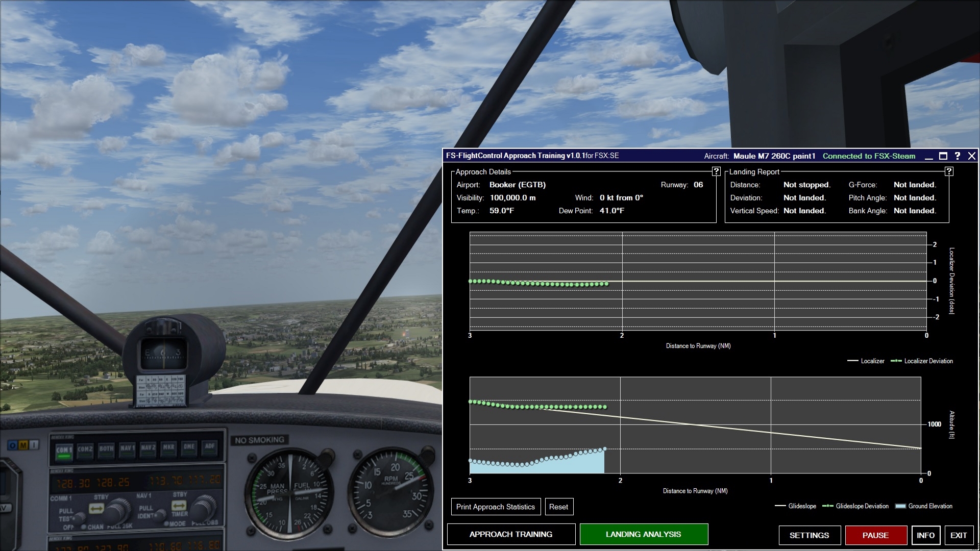The width and height of the screenshot is (980, 551).
Task: Select the Glideslope deviation legend icon
Action: tap(829, 506)
